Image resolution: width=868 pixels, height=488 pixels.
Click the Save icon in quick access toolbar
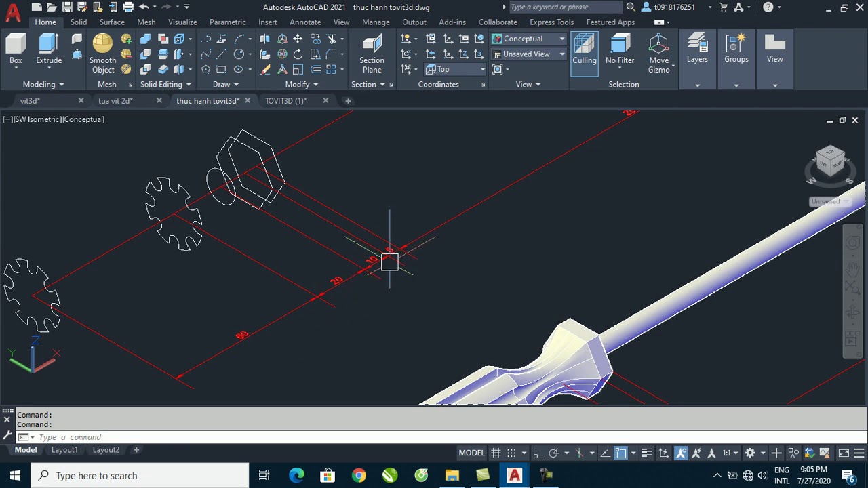[67, 7]
